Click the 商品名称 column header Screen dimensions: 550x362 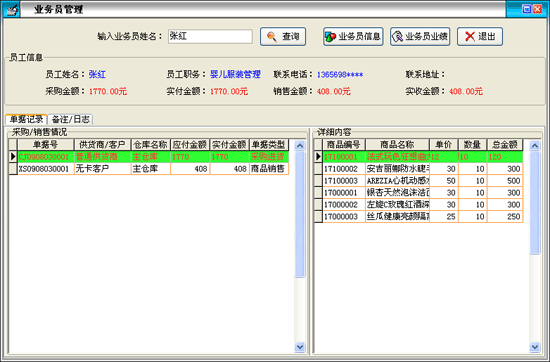[397, 145]
